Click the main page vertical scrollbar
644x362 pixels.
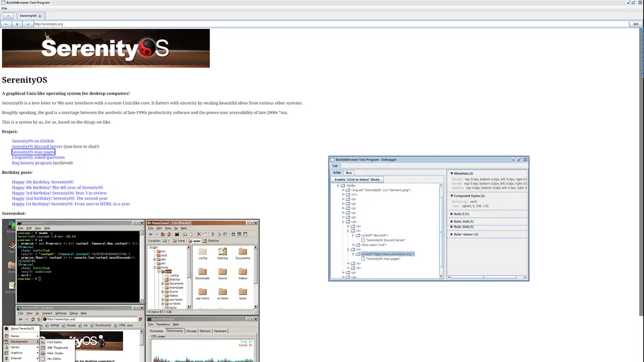(x=642, y=173)
